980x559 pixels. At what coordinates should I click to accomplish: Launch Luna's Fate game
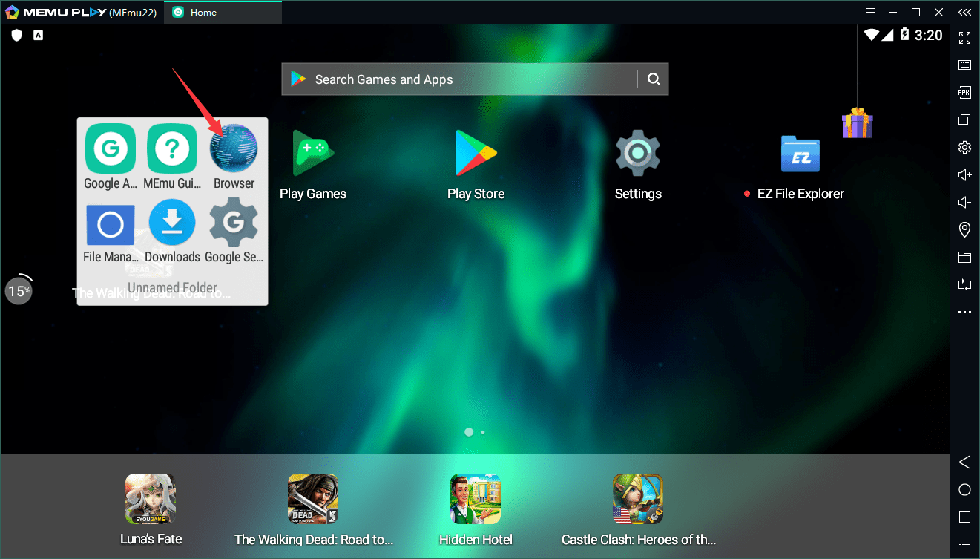(x=151, y=499)
